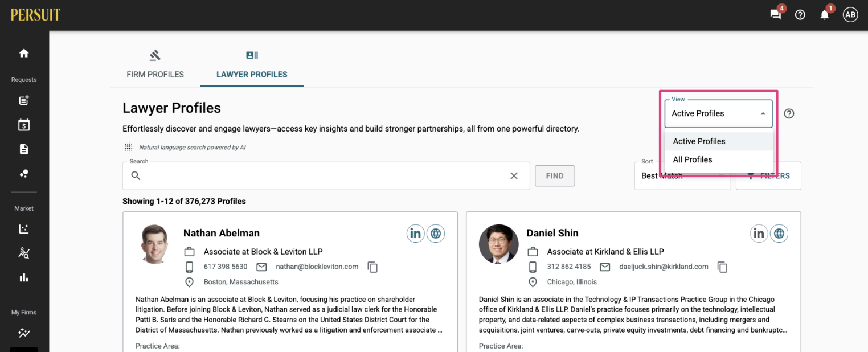Switch to the Firm Profiles tab
The image size is (868, 352).
point(155,64)
